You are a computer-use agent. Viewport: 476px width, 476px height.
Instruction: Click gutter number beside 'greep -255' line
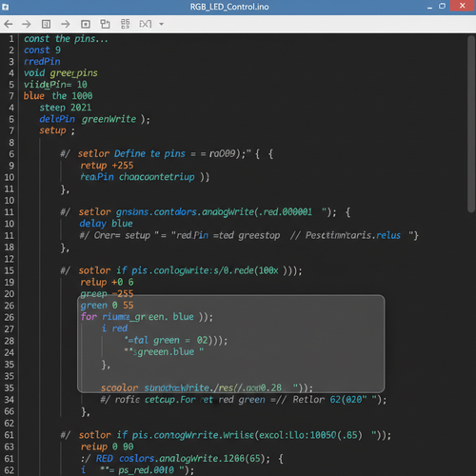pos(10,293)
